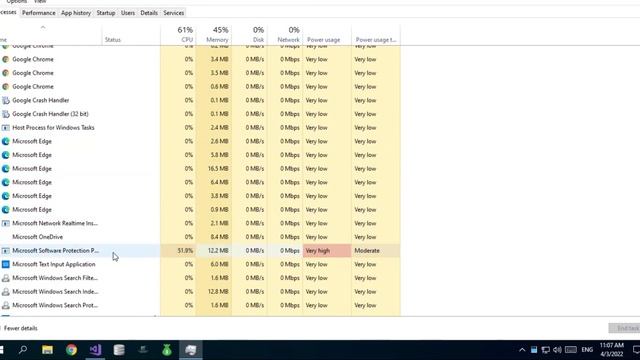Open the 11:07 AM clock flyout

611,350
